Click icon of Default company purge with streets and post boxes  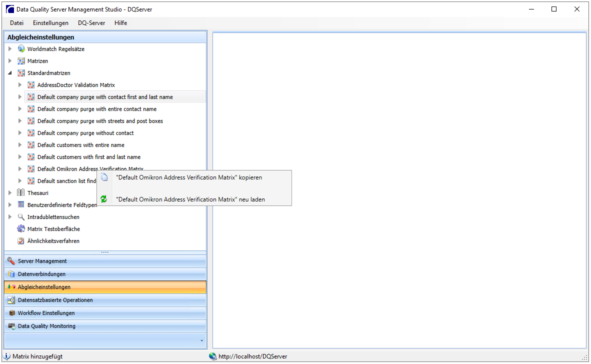pos(31,121)
